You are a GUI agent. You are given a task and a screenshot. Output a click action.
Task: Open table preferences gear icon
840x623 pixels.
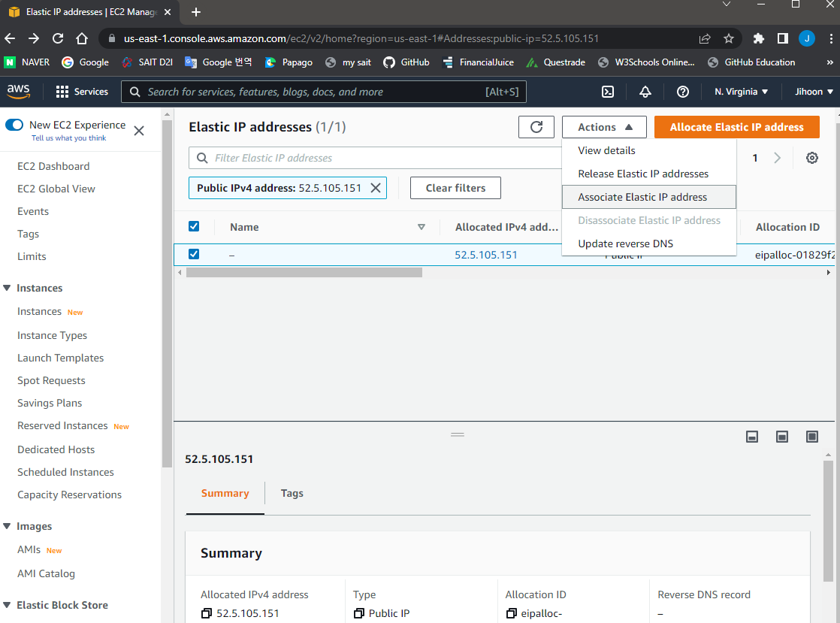click(x=812, y=158)
